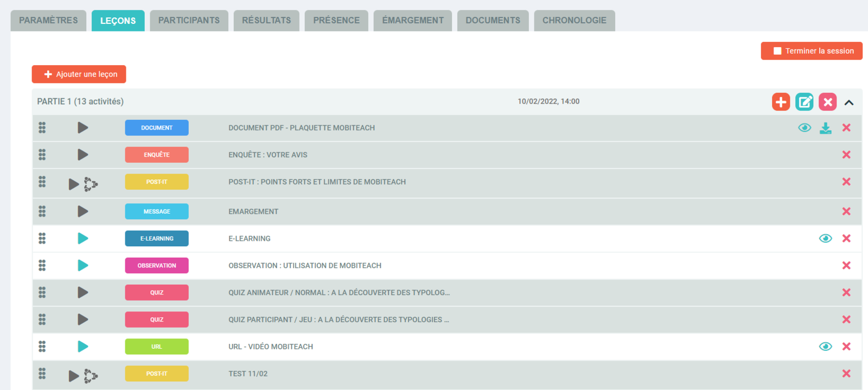Click the date 10/02/2022, 14:00

(548, 101)
